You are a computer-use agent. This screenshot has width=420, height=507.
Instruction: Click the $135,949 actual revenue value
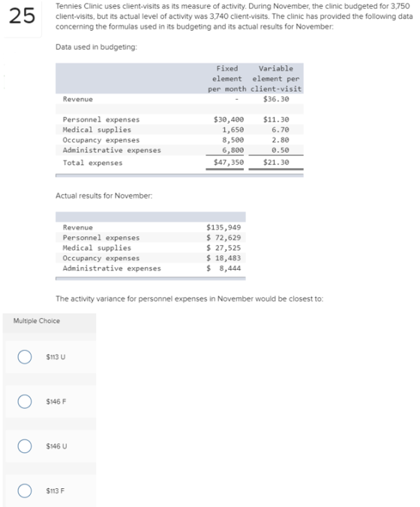coord(223,227)
